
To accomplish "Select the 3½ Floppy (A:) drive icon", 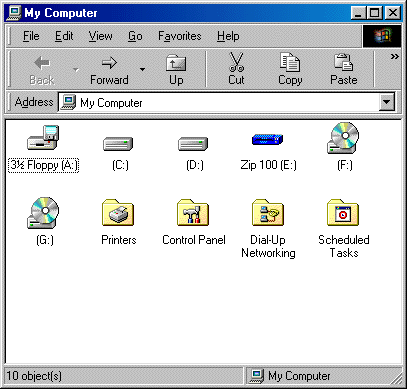I will pyautogui.click(x=43, y=138).
